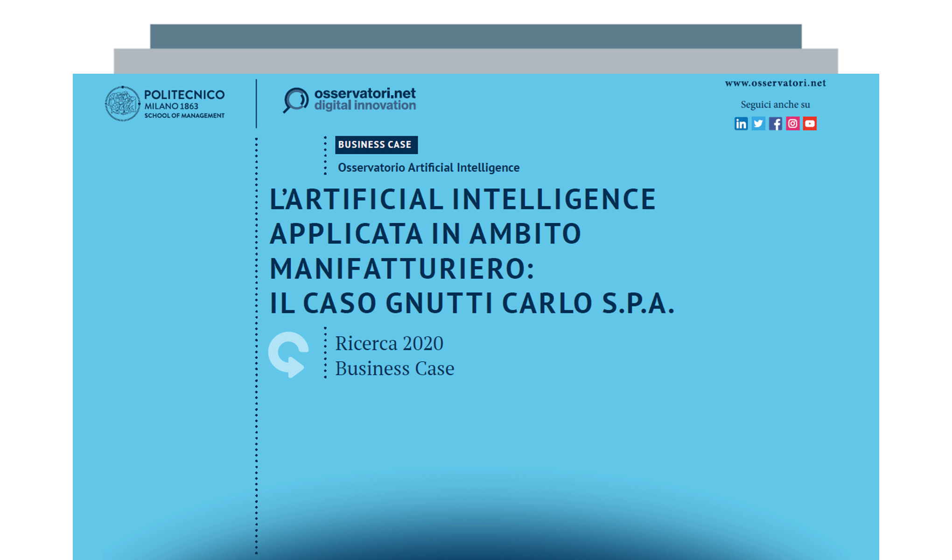The width and height of the screenshot is (952, 560).
Task: Select the Business Case subtitle text
Action: coord(394,368)
